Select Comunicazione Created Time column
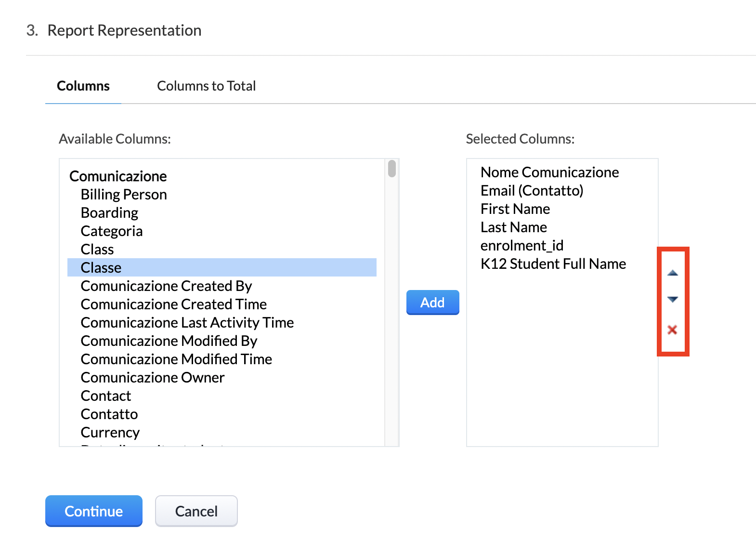Image resolution: width=756 pixels, height=554 pixels. [173, 304]
